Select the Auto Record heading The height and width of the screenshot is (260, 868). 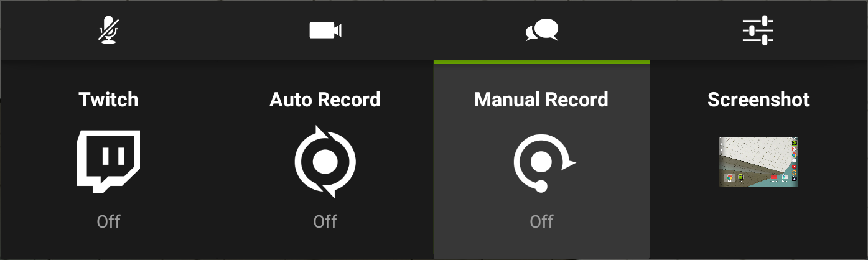(325, 100)
